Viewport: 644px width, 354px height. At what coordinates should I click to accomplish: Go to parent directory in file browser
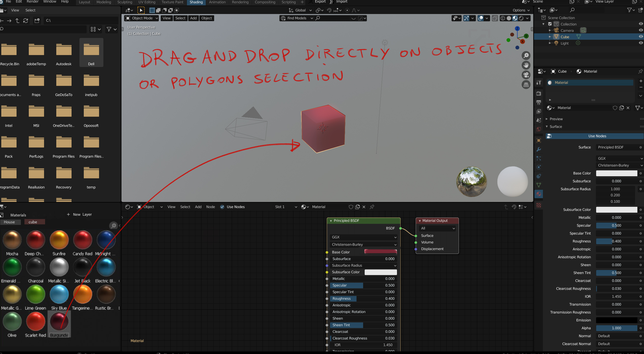(x=17, y=21)
